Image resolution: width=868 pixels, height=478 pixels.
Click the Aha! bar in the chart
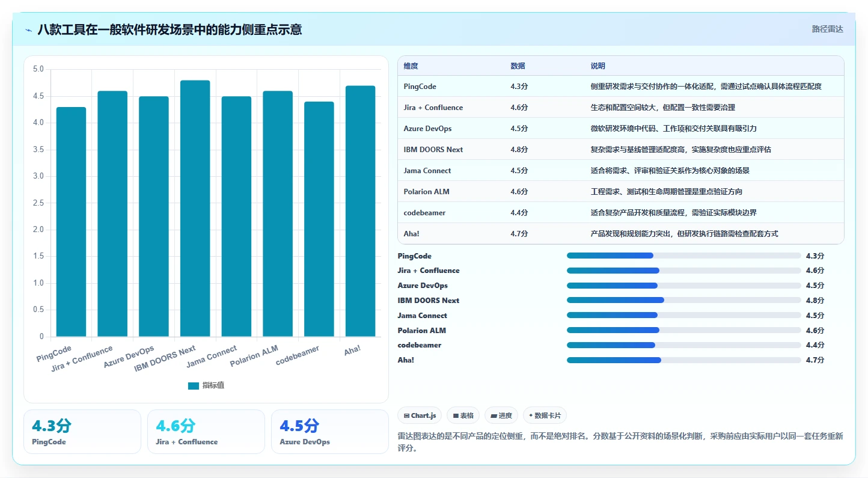point(360,211)
